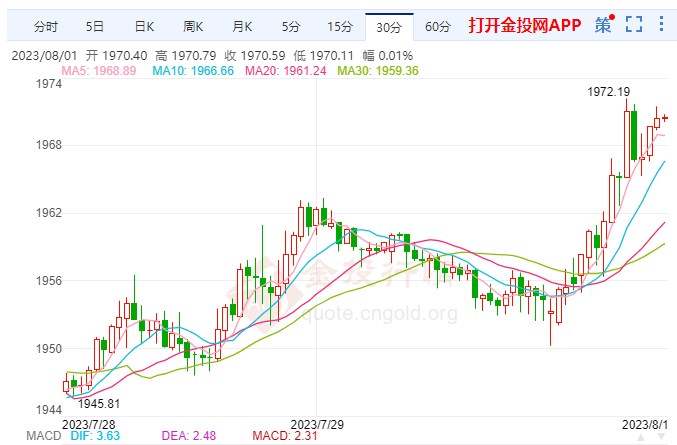Screen dimensions: 677x445
Task: Click the DIF: 3.63 value
Action: (95, 436)
